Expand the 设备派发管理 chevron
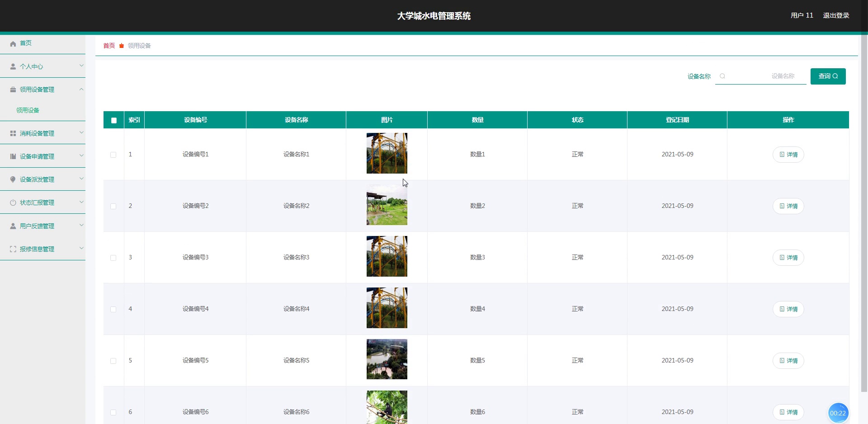868x424 pixels. click(x=81, y=179)
